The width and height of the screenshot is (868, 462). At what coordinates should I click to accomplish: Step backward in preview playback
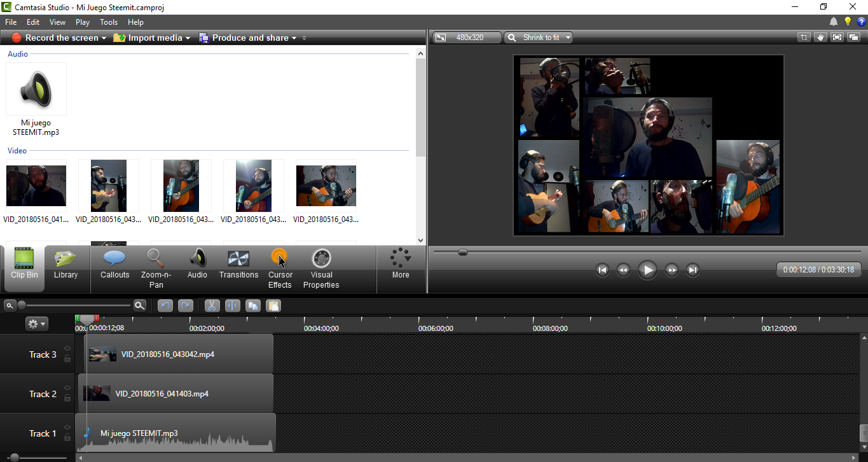click(624, 270)
